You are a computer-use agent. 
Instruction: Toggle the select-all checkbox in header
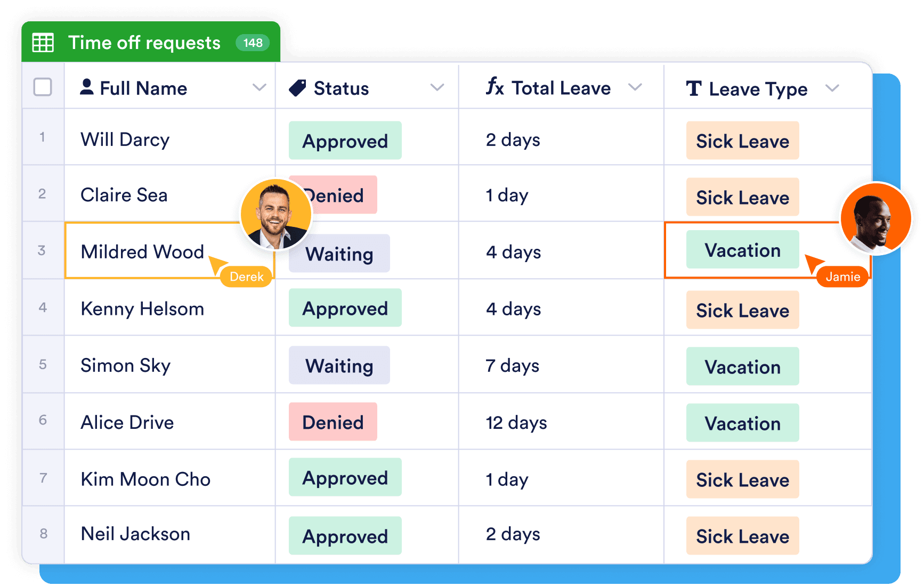(43, 87)
